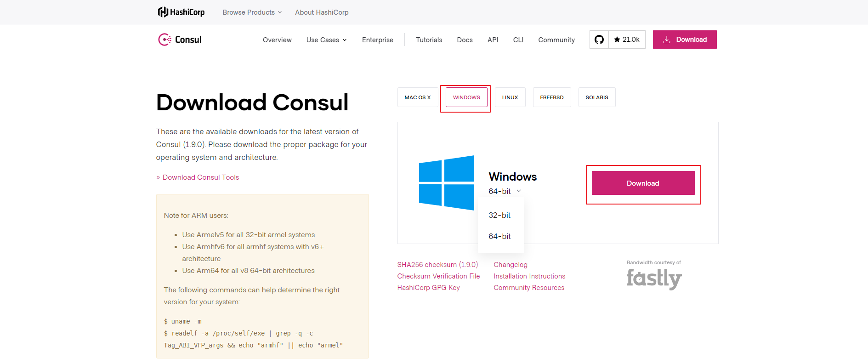Click "Use Armelv5 for all 32-bit" bullet

coord(249,235)
